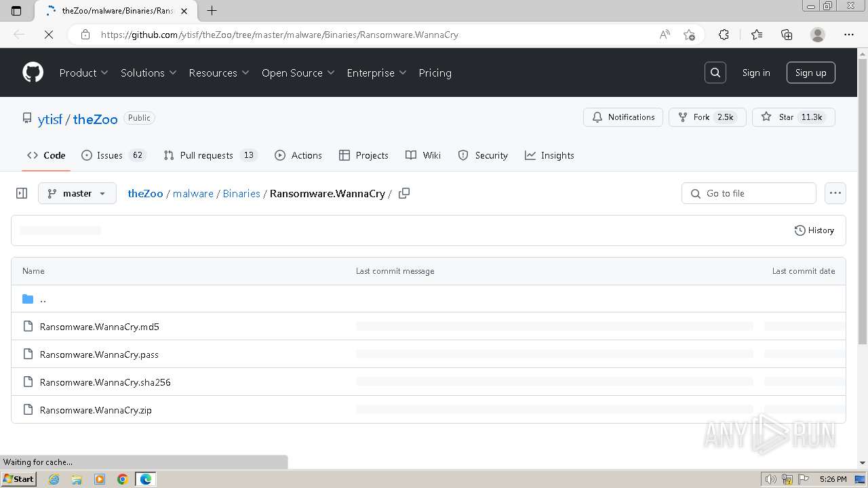868x488 pixels.
Task: Toggle the file tree side panel icon
Action: pyautogui.click(x=22, y=193)
